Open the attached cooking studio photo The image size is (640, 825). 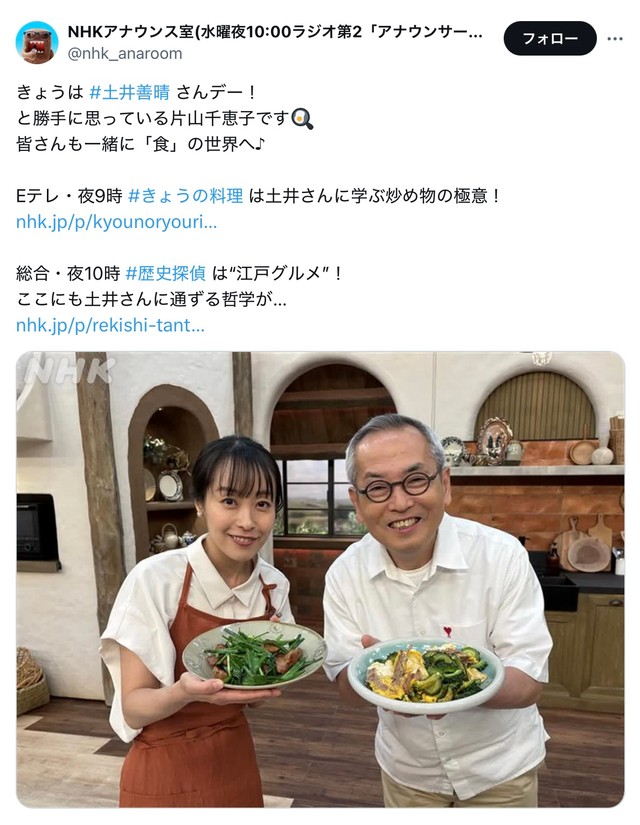pyautogui.click(x=320, y=579)
